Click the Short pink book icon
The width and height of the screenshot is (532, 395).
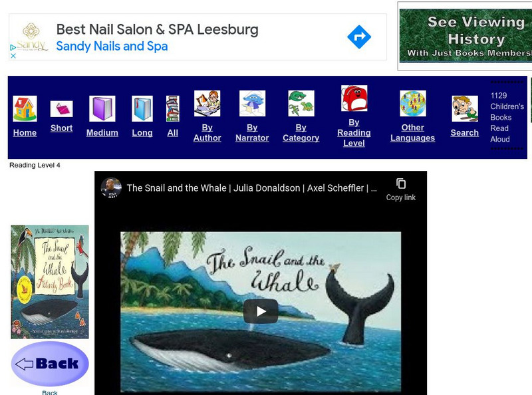click(61, 109)
